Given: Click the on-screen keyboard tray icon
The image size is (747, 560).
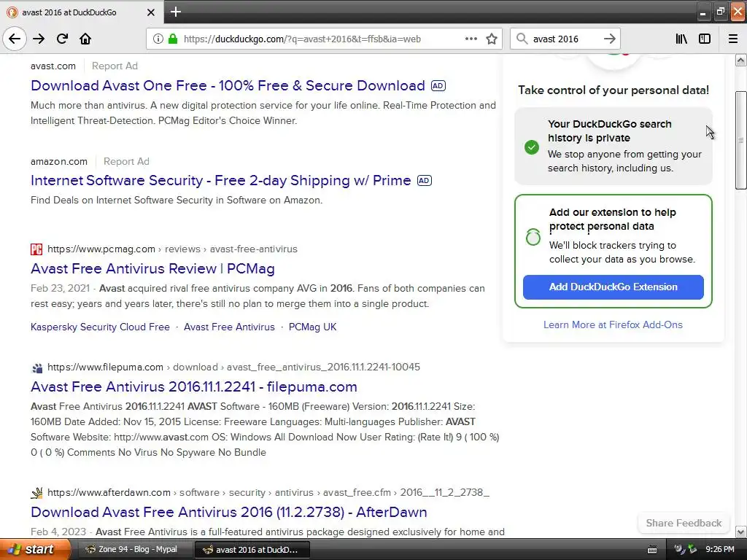Looking at the screenshot, I should pos(653,550).
